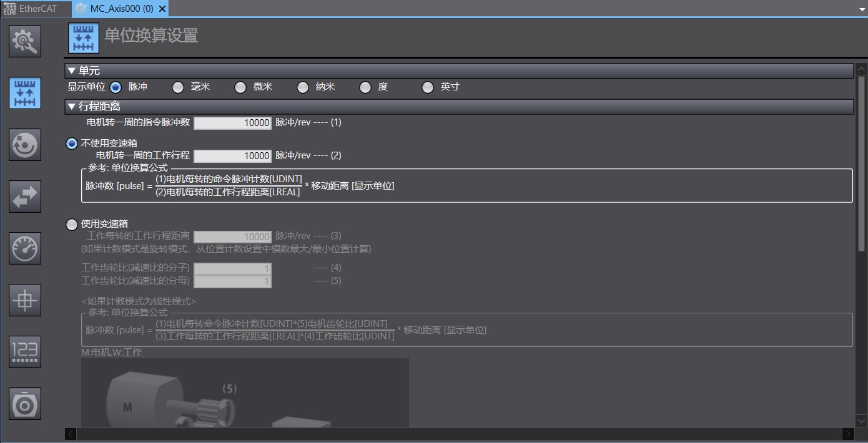Select 毫米 as display unit
This screenshot has width=868, height=443.
pyautogui.click(x=177, y=87)
